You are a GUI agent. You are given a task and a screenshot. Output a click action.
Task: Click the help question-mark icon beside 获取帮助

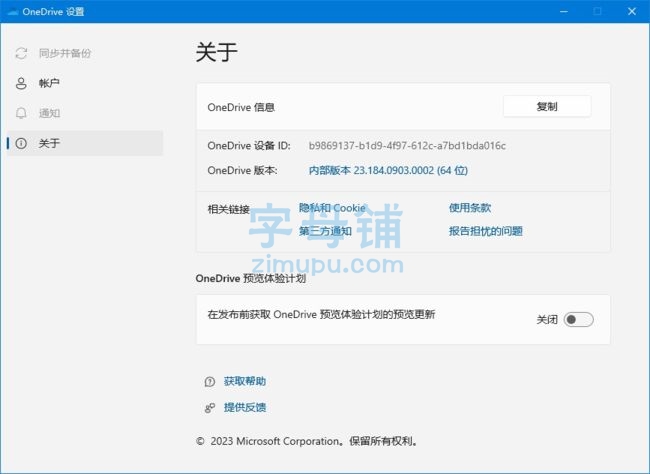[x=210, y=382]
